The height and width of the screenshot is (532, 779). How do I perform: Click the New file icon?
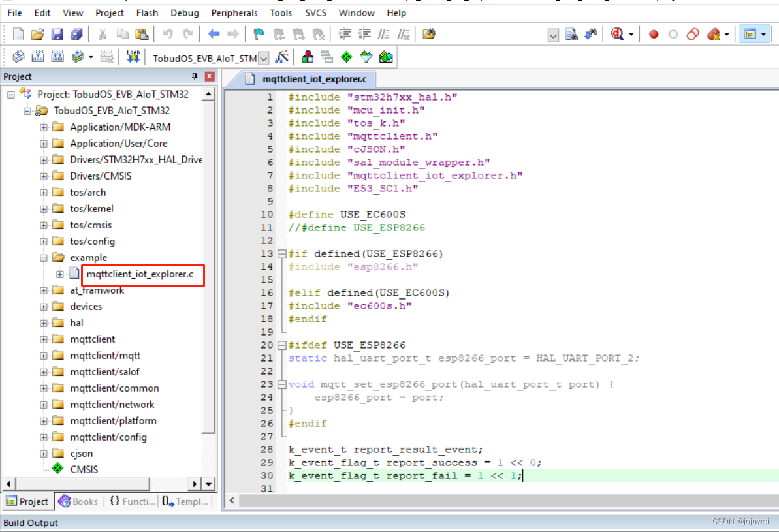tap(18, 34)
